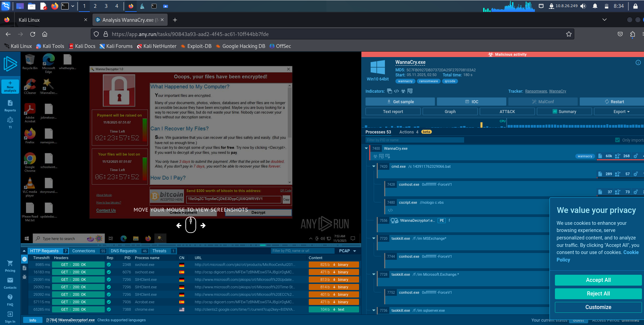Viewport: 644px width, 325px height.
Task: Collapse the 7720 taskkill.exe MSExchange node
Action: click(x=374, y=238)
